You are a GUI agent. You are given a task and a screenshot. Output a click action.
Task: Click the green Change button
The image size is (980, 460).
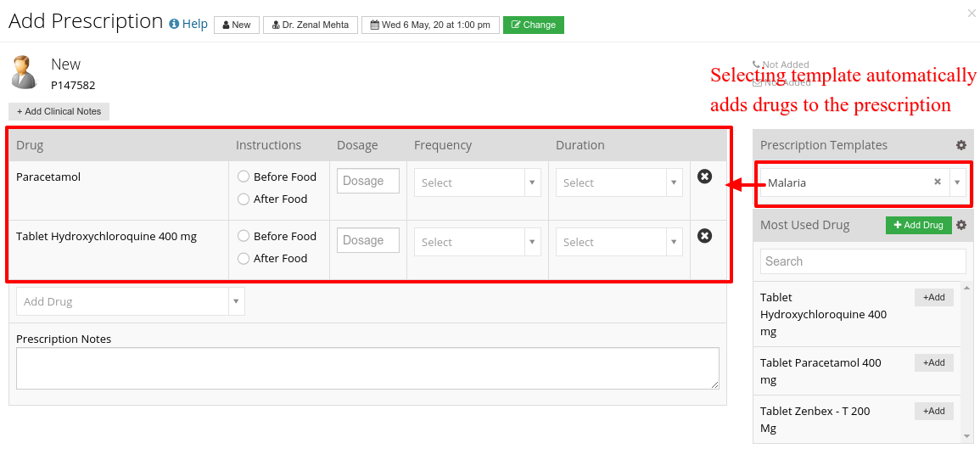[x=534, y=25]
